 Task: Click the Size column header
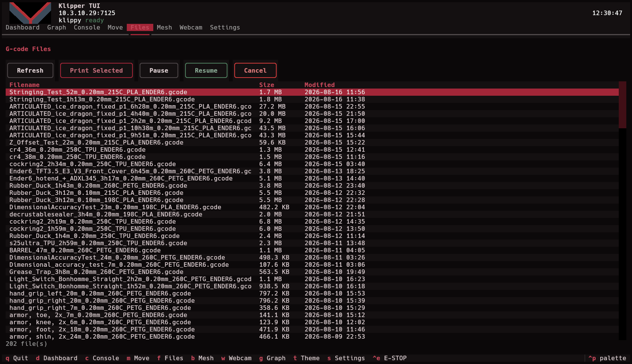point(267,85)
